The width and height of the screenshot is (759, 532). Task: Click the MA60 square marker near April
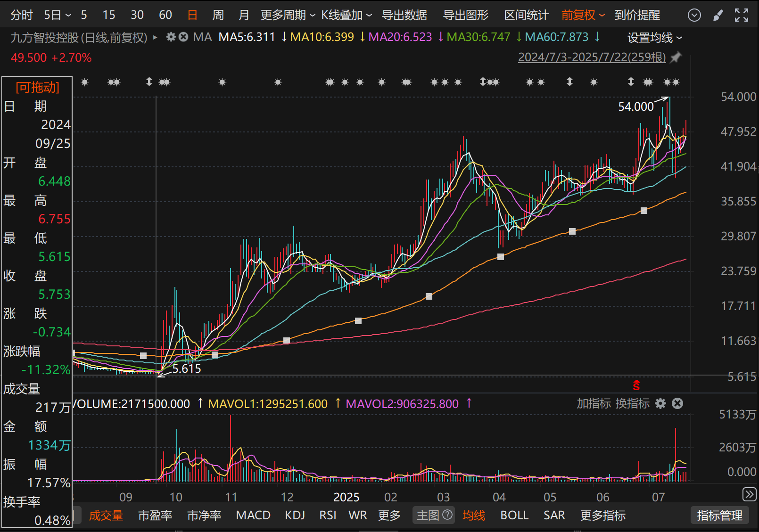click(x=501, y=257)
